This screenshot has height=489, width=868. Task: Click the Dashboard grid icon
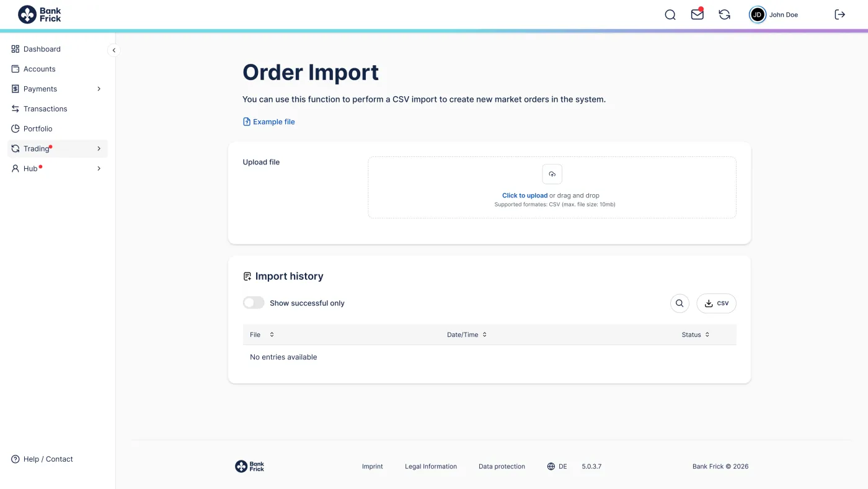[x=15, y=49]
